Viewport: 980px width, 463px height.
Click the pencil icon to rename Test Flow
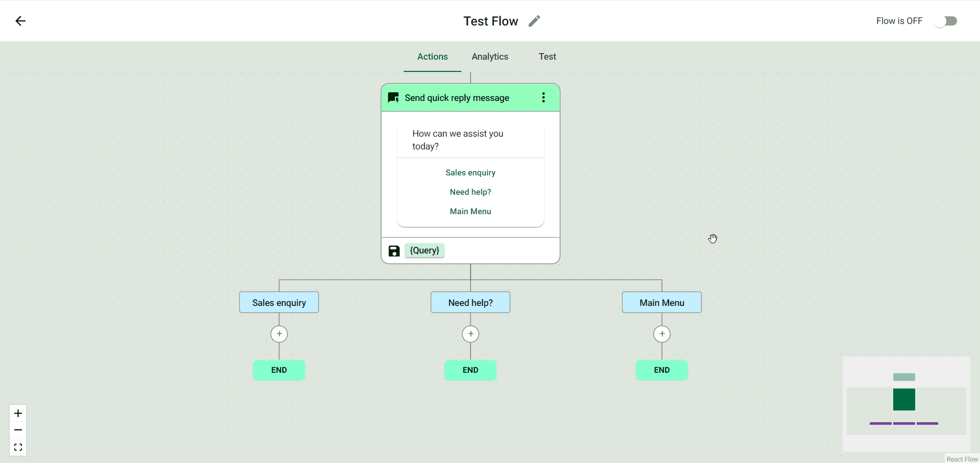(x=534, y=21)
